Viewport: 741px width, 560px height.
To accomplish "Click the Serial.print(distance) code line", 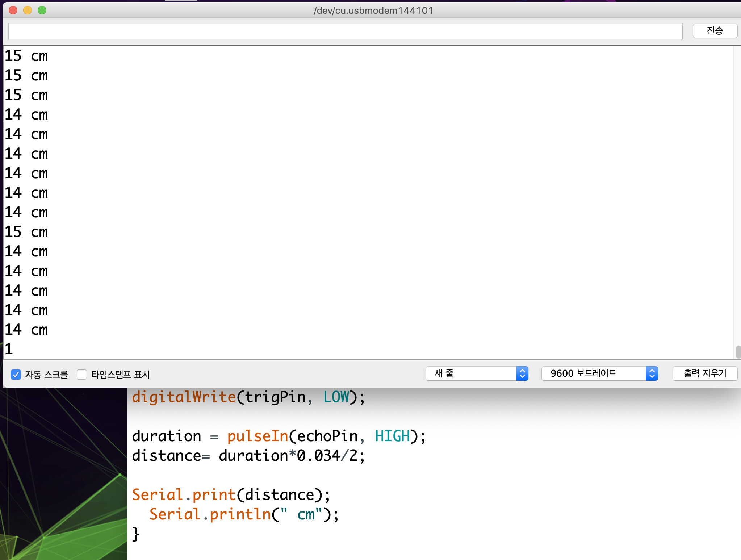I will 231,495.
